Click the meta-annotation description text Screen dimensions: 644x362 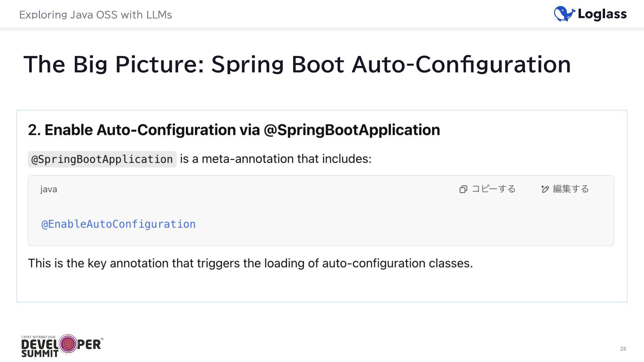point(275,159)
